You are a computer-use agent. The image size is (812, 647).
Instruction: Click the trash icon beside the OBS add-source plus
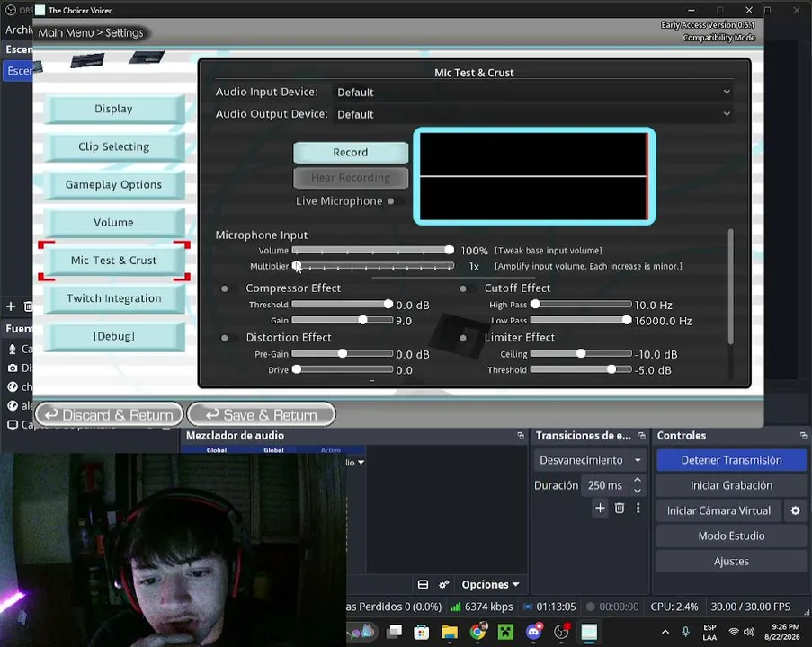point(29,306)
